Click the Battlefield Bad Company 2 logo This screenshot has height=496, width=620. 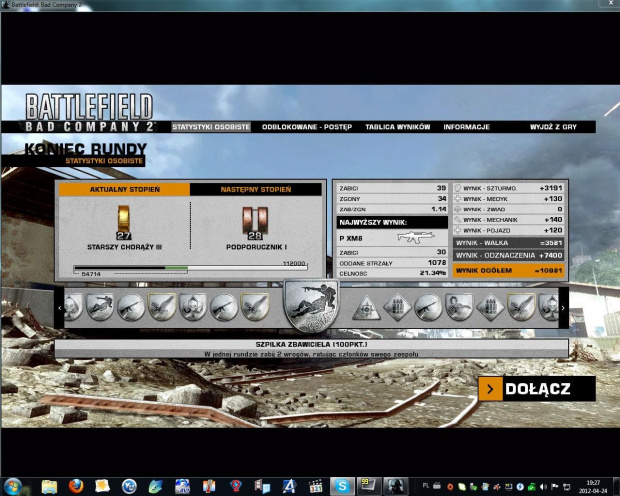click(89, 112)
